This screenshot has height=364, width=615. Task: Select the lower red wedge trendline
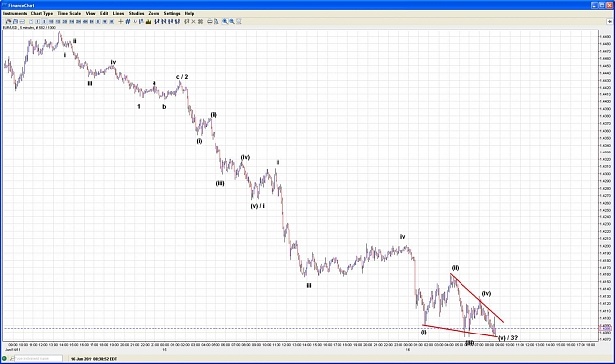460,331
